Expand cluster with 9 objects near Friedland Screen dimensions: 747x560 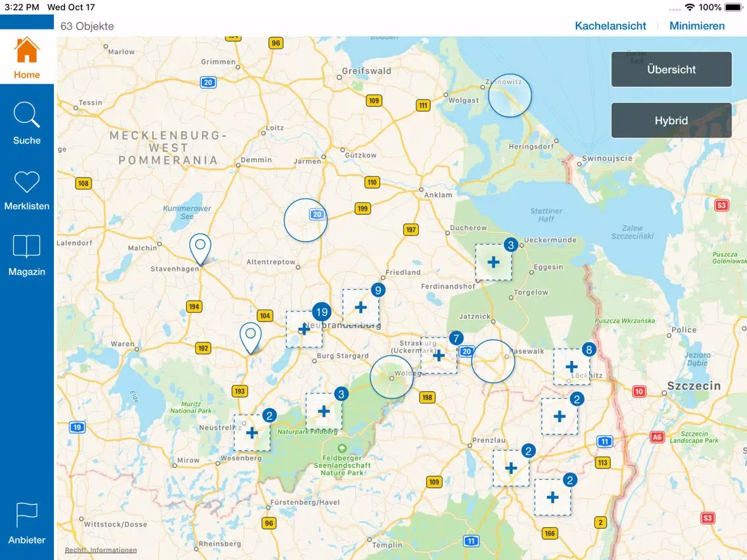[360, 307]
